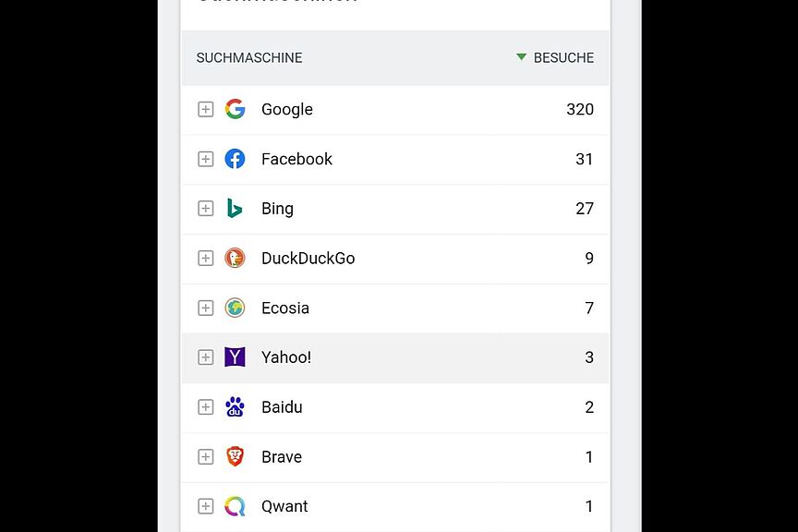Image resolution: width=798 pixels, height=532 pixels.
Task: Expand the DuckDuckGo row details
Action: pyautogui.click(x=205, y=259)
